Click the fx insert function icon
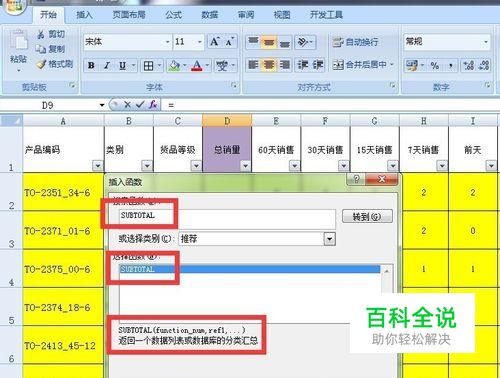Screen dimensions: 500x378 (153, 105)
